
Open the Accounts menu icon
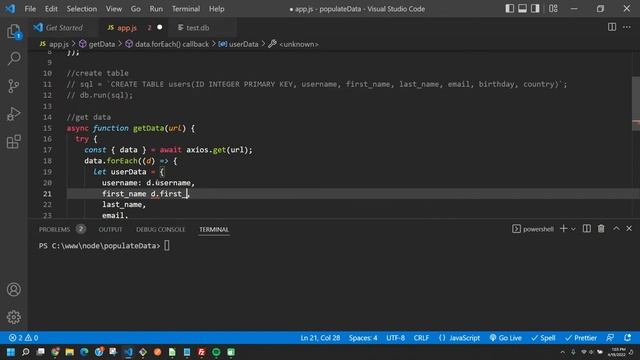[13, 289]
